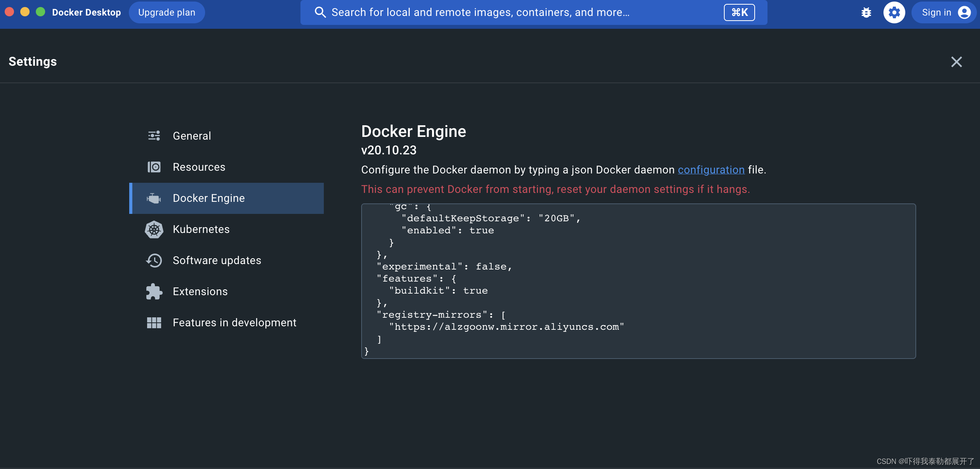Image resolution: width=980 pixels, height=469 pixels.
Task: Click the Extensions puzzle icon
Action: (155, 291)
